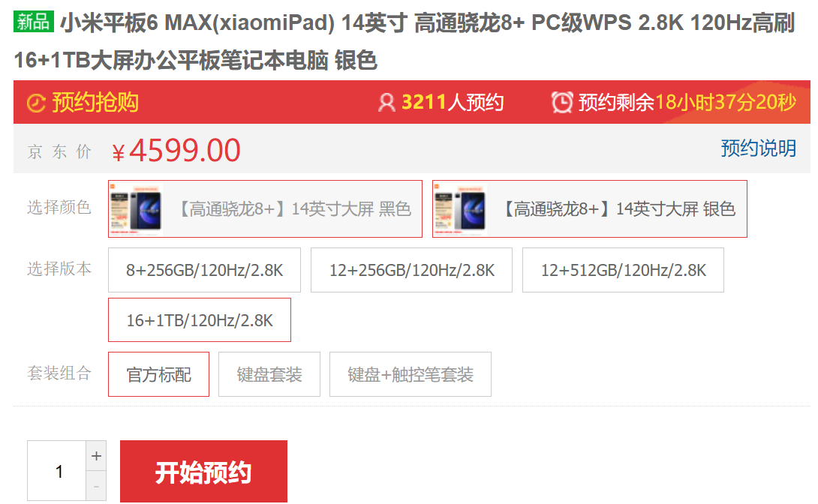Open the 预约说明 link
Image resolution: width=818 pixels, height=504 pixels.
758,148
